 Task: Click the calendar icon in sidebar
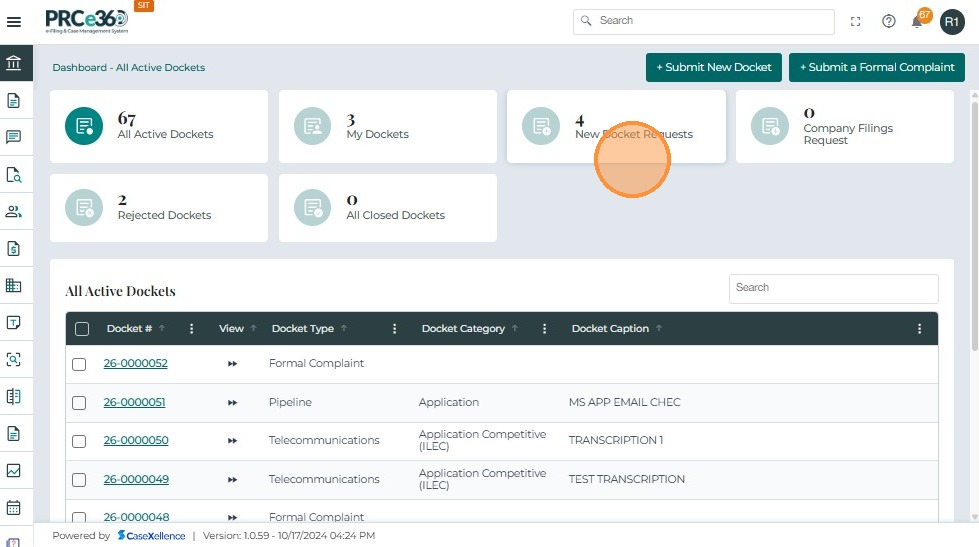(x=14, y=508)
